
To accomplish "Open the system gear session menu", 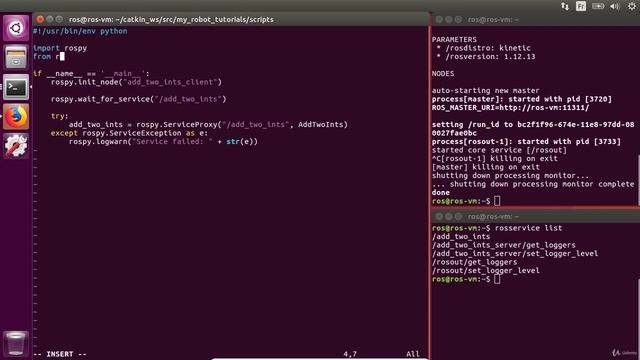I will (632, 6).
